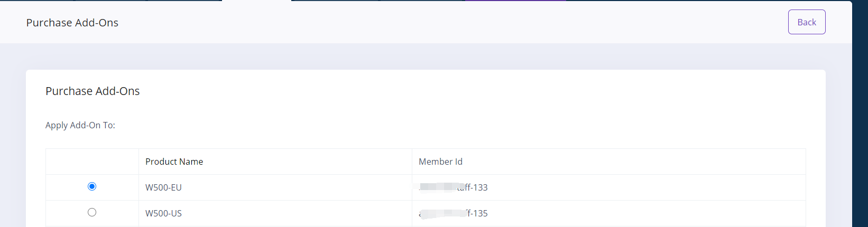Click the Back button
The height and width of the screenshot is (227, 868).
[806, 22]
